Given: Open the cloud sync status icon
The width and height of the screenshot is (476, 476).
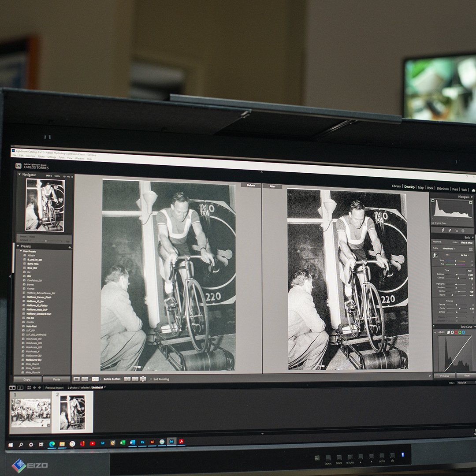Looking at the screenshot, I should 473,190.
